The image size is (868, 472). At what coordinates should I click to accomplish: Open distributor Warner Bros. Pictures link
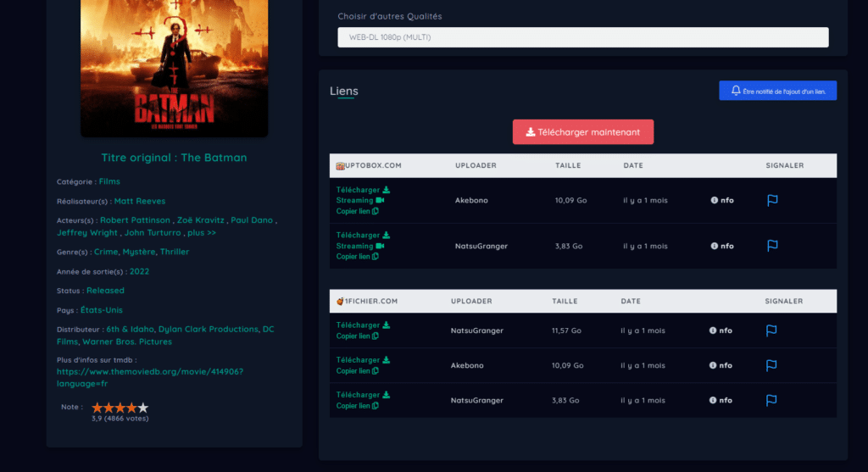[127, 342]
